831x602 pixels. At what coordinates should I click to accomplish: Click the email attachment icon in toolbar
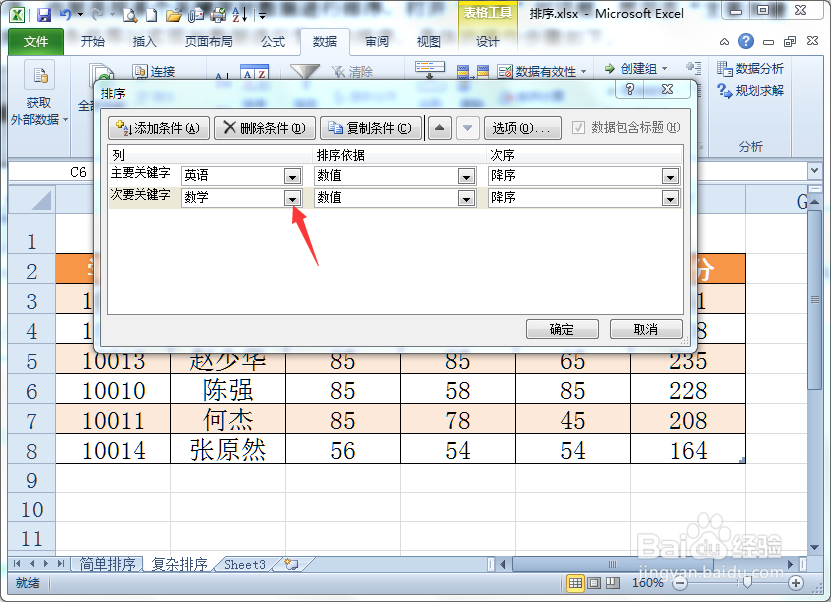196,15
